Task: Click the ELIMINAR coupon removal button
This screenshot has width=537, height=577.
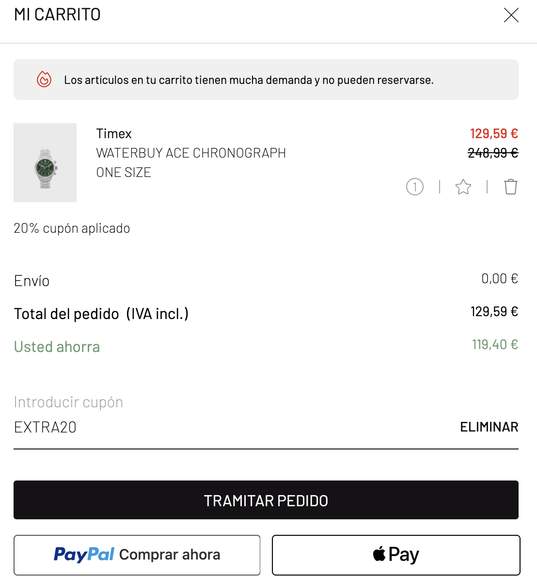Action: coord(489,427)
